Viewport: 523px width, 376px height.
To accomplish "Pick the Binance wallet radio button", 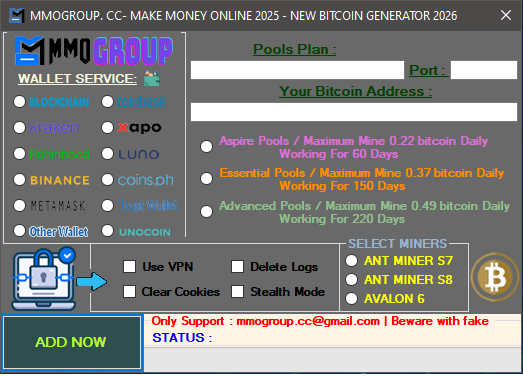I will 19,180.
